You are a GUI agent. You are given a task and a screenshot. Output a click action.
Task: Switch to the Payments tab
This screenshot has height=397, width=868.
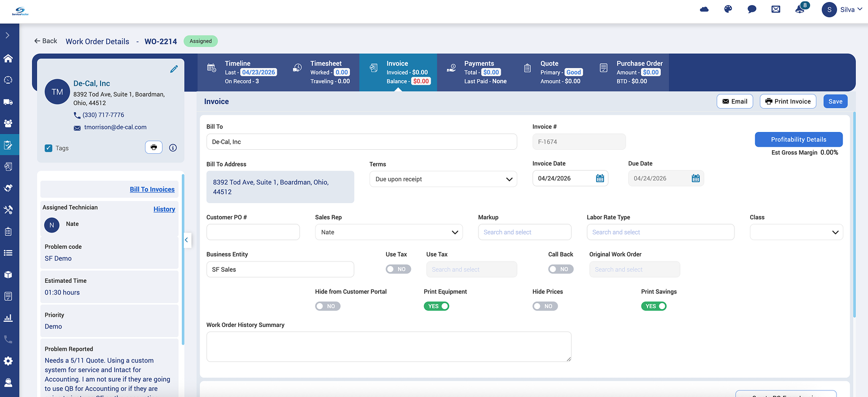476,72
